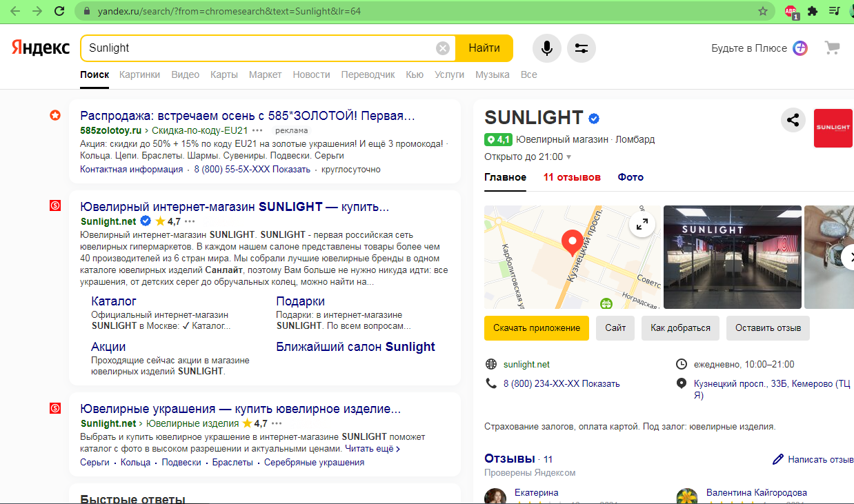Open the 'Распродажа: встречаем осень' ad link
This screenshot has width=854, height=504.
pyautogui.click(x=248, y=115)
